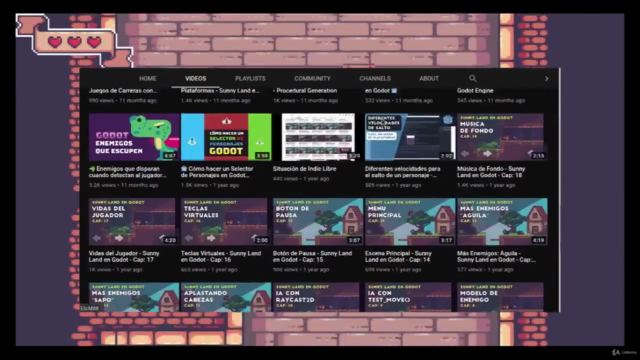Open the Teclas Virtuales thumbnail
The width and height of the screenshot is (640, 360).
(x=225, y=222)
